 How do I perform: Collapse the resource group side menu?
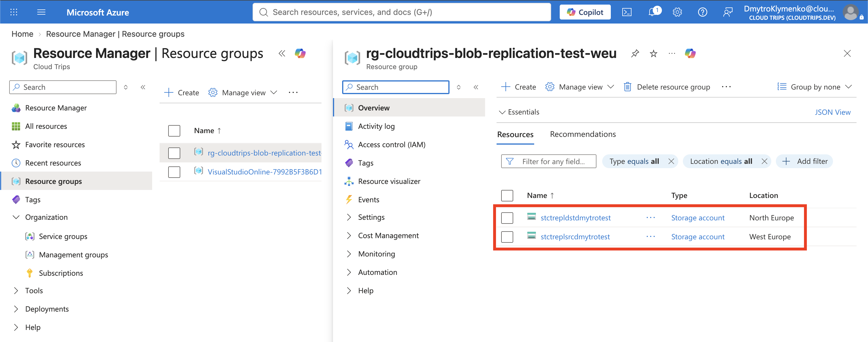tap(476, 87)
